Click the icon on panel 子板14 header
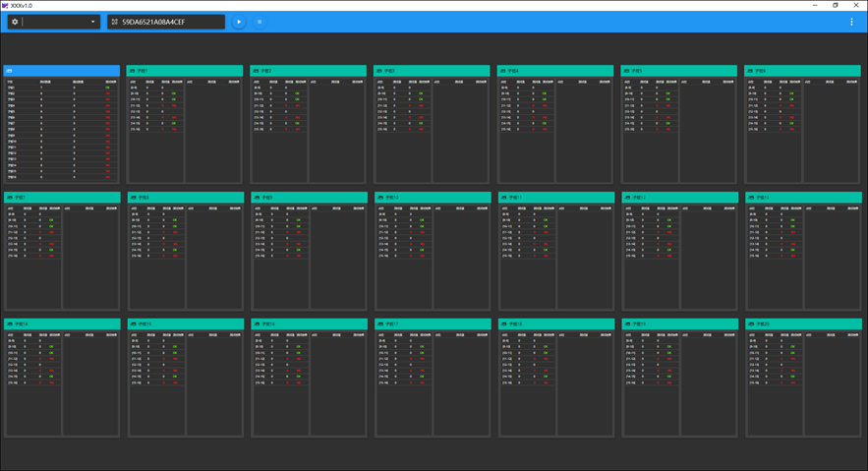 click(x=10, y=324)
